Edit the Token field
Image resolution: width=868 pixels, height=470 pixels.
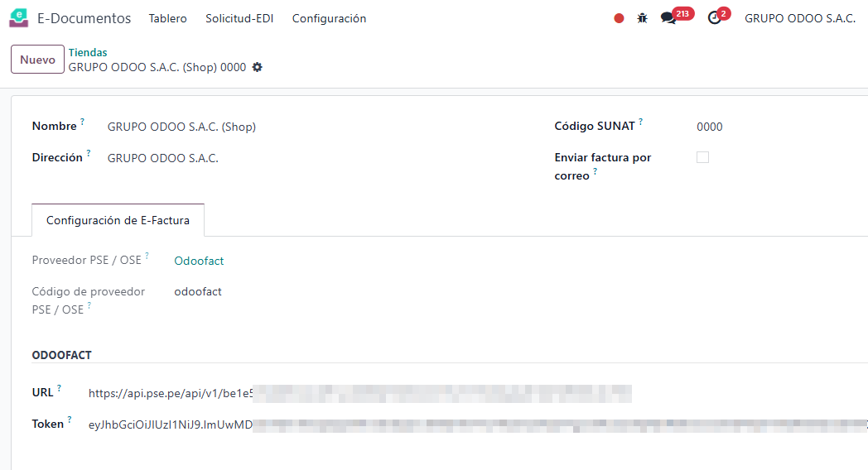(478, 424)
